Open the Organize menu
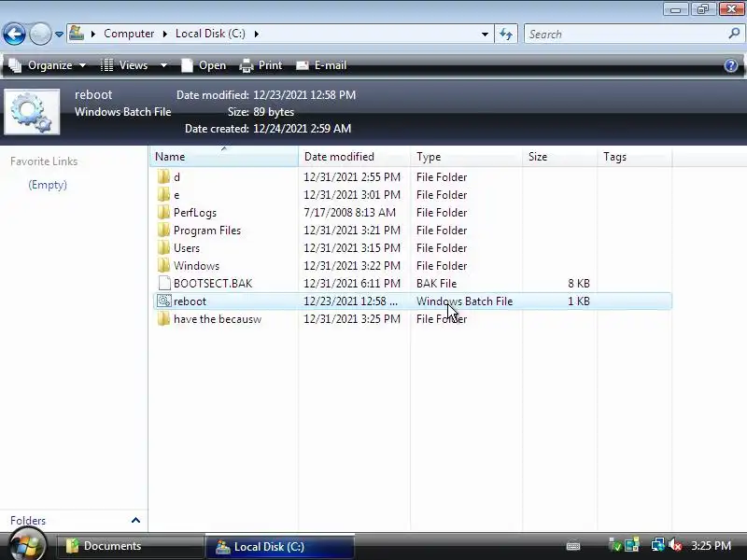 click(48, 65)
